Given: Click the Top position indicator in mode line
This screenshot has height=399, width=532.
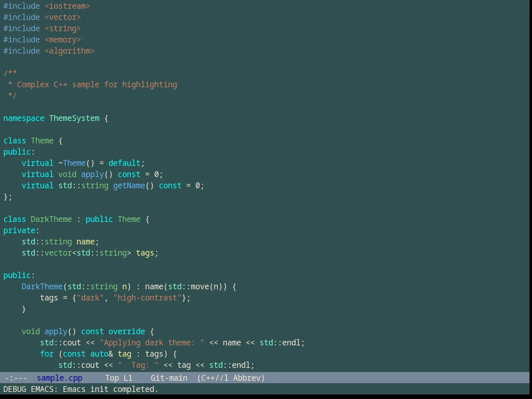Looking at the screenshot, I should click(x=112, y=378).
